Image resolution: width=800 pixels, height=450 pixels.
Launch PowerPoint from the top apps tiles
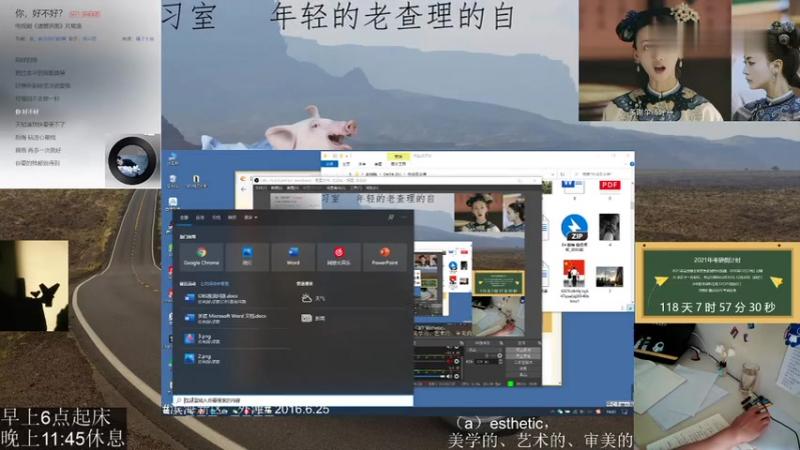click(385, 256)
